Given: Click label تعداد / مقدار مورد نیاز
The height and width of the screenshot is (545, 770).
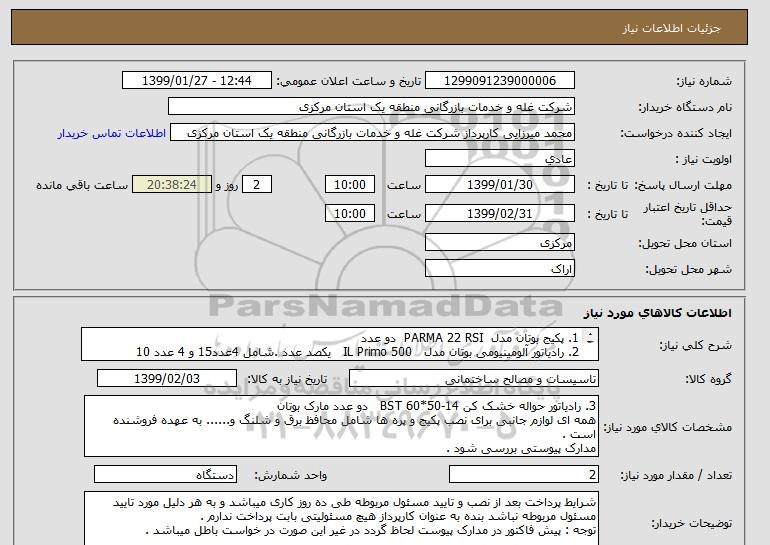Looking at the screenshot, I should 676,475.
